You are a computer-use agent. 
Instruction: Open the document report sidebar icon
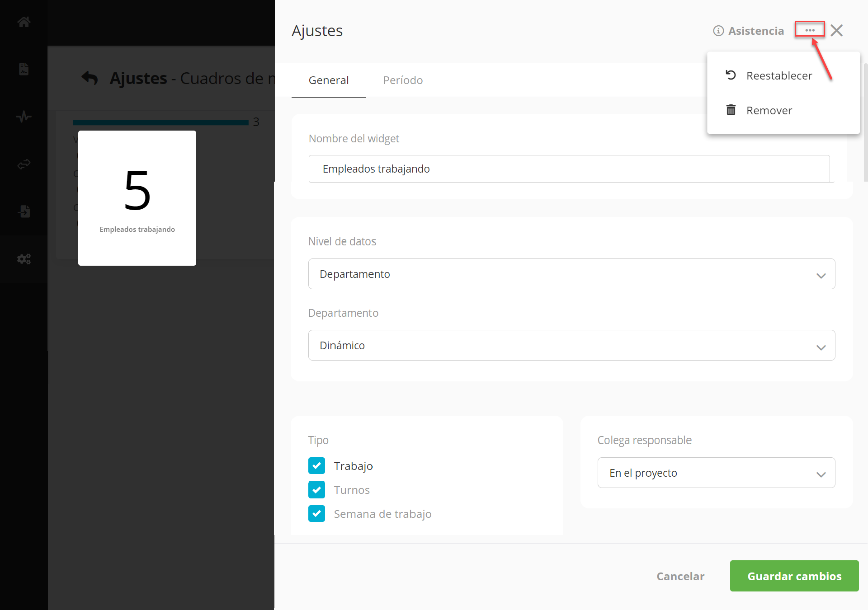(x=24, y=69)
